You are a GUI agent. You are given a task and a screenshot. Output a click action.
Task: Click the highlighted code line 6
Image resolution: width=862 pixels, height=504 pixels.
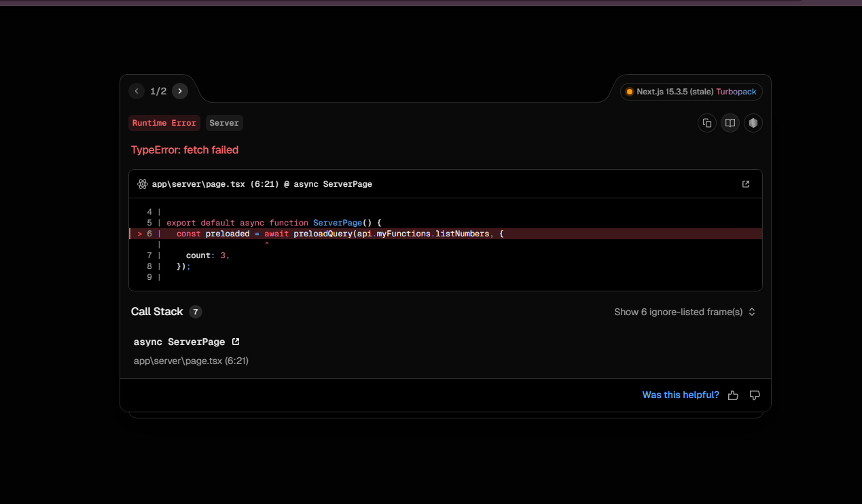click(446, 234)
